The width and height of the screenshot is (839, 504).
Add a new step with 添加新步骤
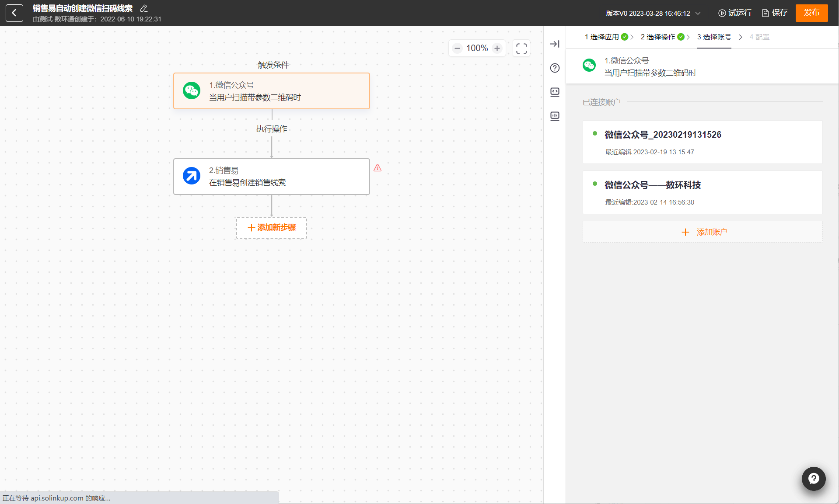click(272, 228)
